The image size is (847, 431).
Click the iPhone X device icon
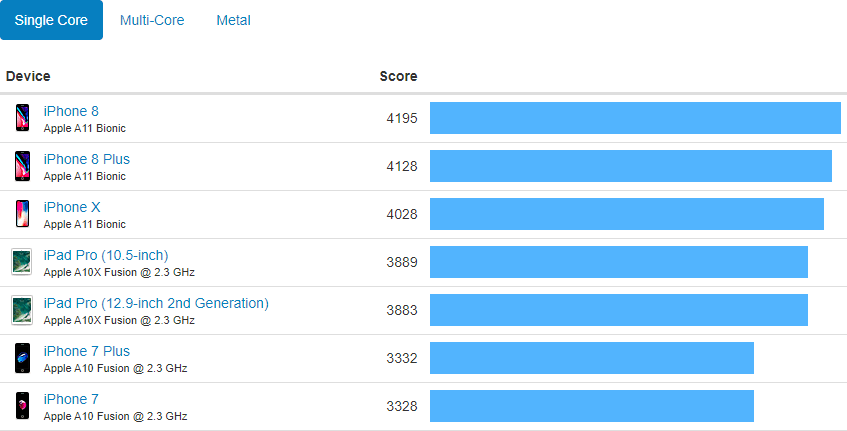point(22,214)
